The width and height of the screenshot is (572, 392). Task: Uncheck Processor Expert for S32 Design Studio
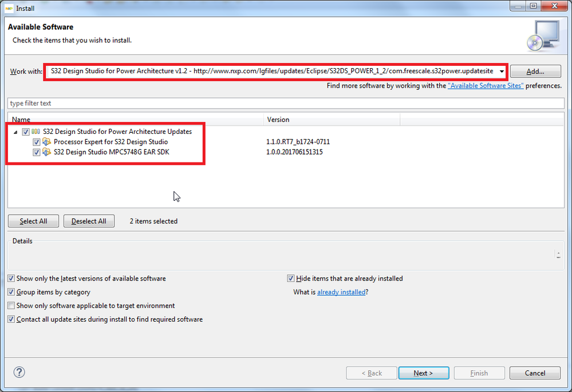[x=36, y=142]
